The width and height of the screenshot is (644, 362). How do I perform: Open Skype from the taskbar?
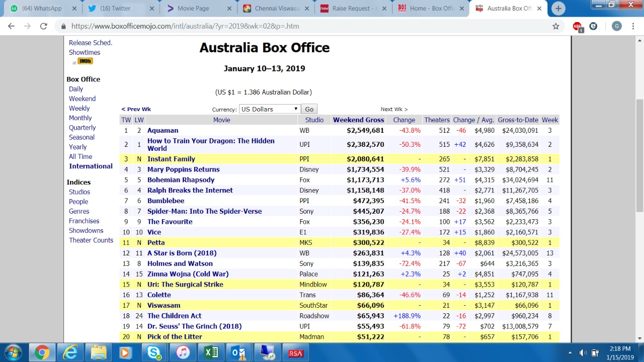pos(154,352)
